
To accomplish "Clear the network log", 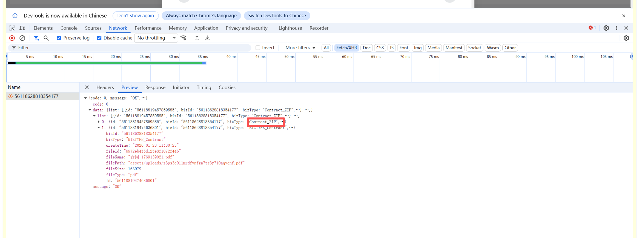I will (22, 38).
